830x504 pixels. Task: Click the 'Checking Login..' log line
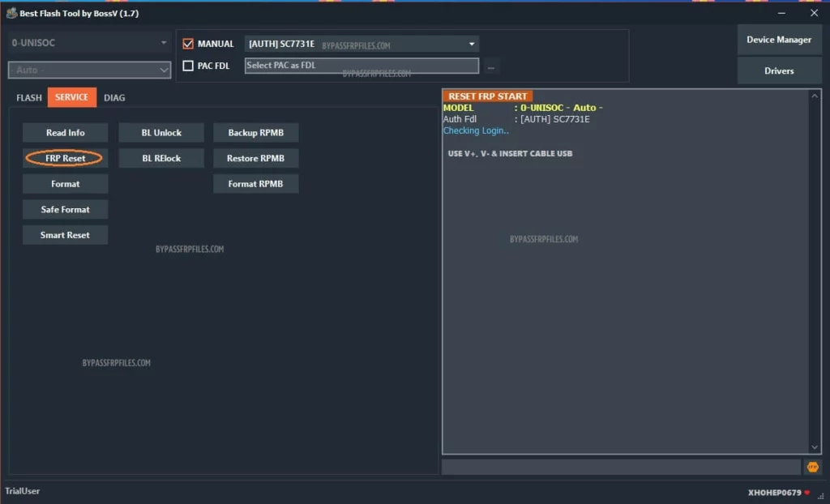[476, 130]
